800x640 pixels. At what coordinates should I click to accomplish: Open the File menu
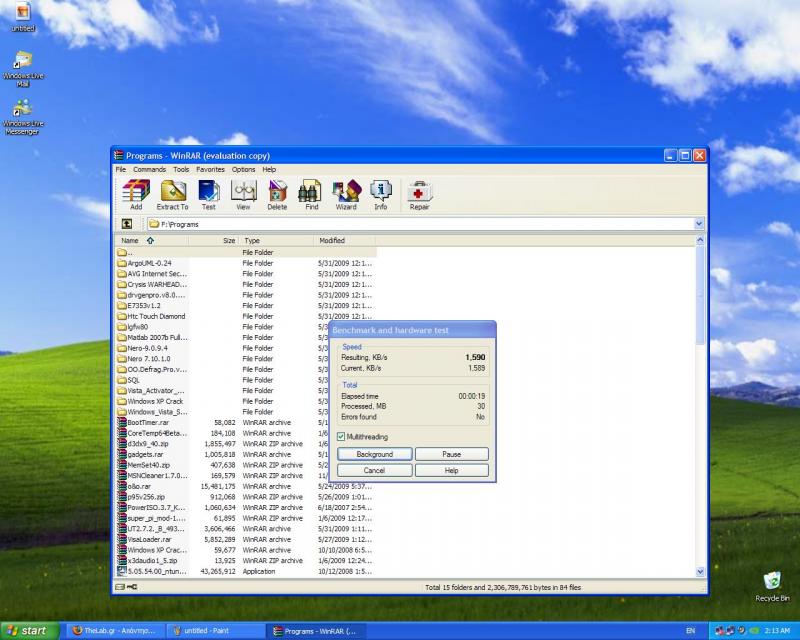(120, 169)
